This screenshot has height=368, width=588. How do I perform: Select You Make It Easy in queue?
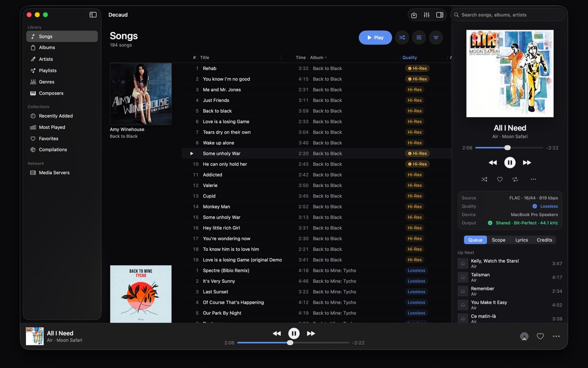[510, 305]
